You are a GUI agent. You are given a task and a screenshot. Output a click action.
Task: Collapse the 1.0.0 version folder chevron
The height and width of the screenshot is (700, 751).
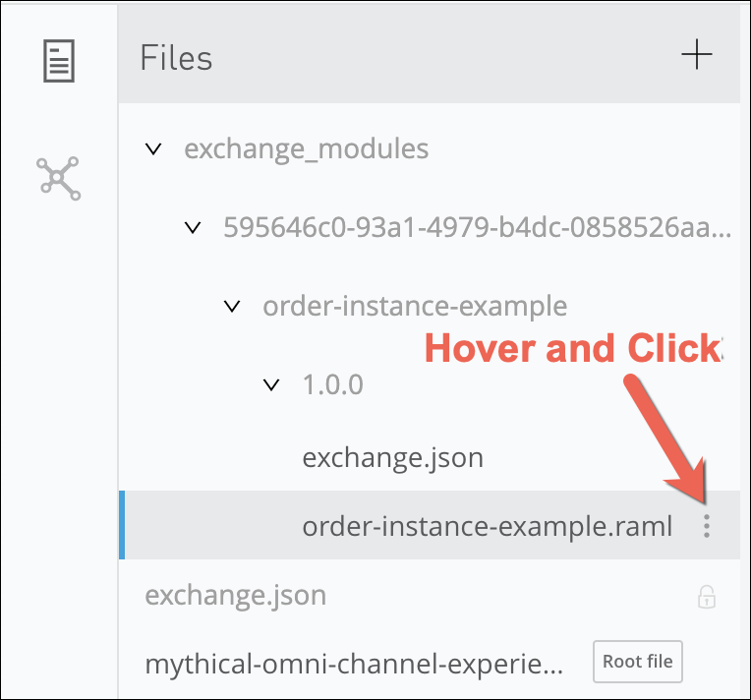click(272, 384)
